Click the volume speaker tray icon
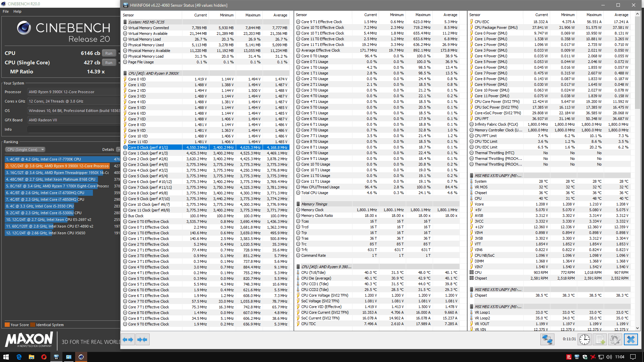 [x=609, y=357]
